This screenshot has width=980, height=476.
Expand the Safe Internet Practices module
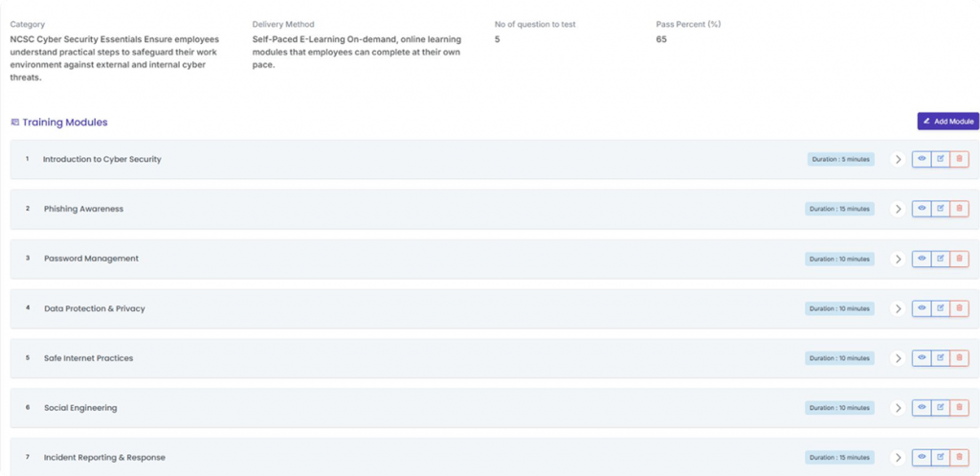point(898,358)
